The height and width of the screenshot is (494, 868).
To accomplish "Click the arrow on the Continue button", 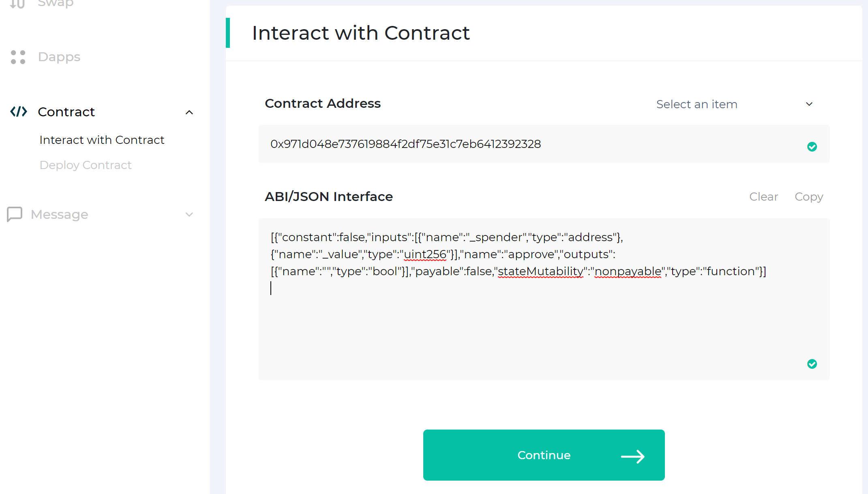I will [x=632, y=456].
